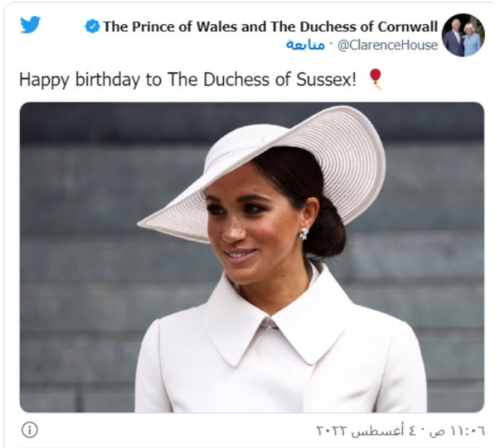
Task: Open the tweet photo of woman in hat
Action: point(252,258)
